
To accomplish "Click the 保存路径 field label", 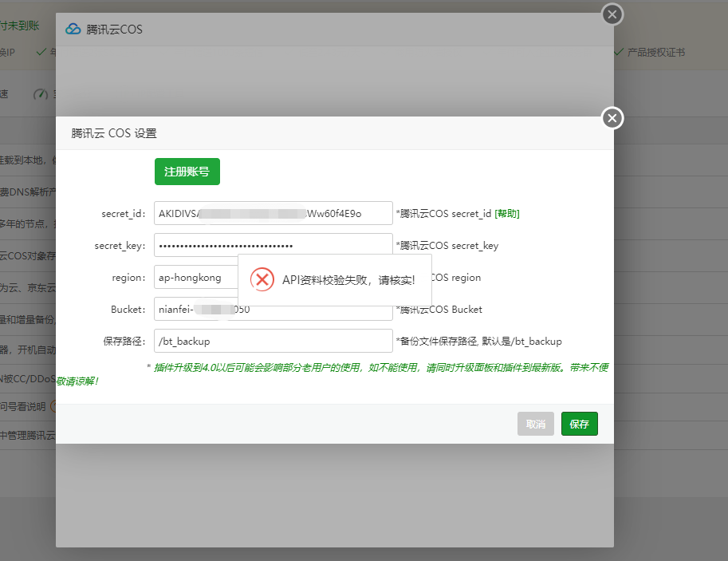I will (124, 342).
